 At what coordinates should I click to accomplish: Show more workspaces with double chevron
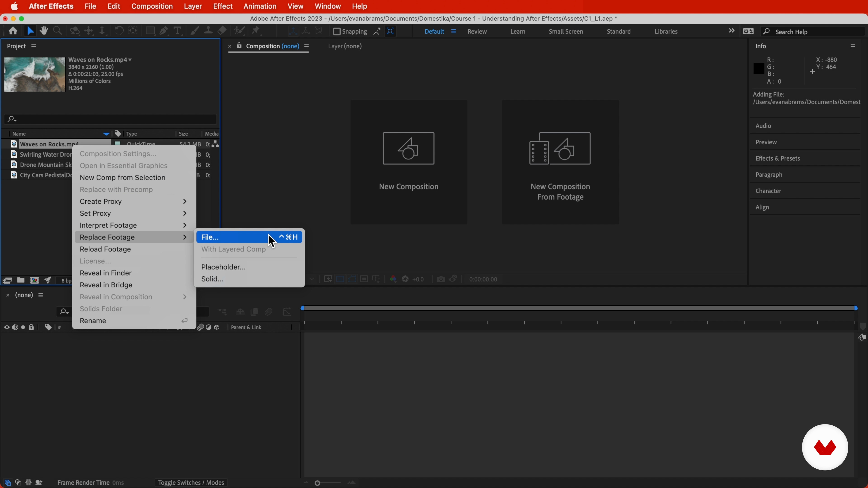731,31
